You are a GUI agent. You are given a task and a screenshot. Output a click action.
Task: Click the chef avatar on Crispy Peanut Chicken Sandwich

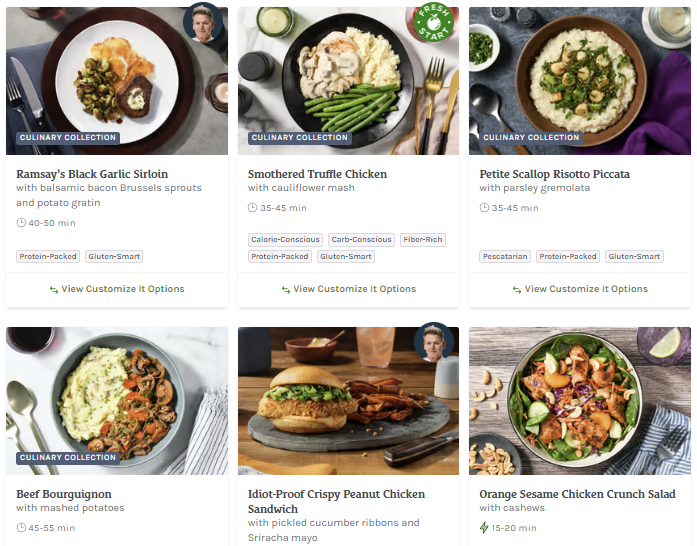pyautogui.click(x=435, y=342)
